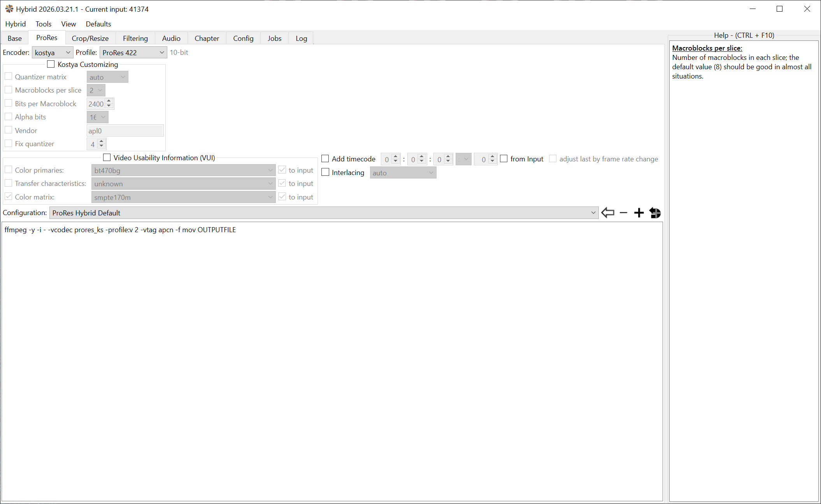Click the reset icon right of the plus icon
The width and height of the screenshot is (821, 504).
[x=655, y=213]
